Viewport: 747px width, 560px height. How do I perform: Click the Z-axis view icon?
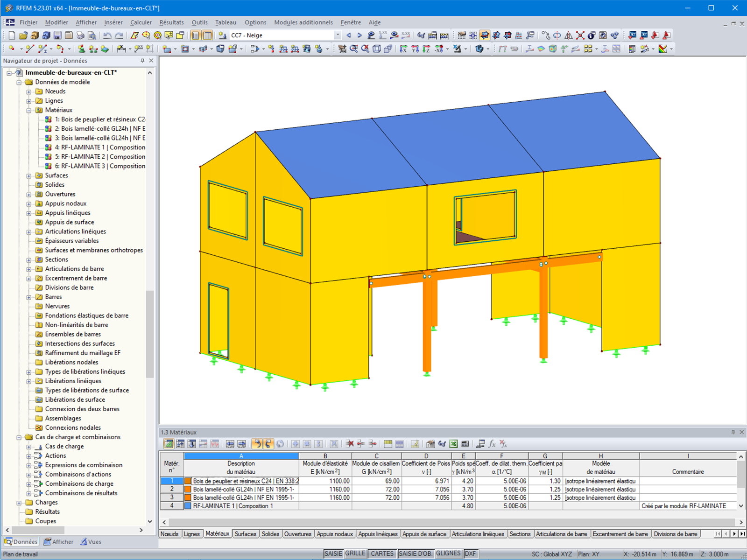(426, 49)
